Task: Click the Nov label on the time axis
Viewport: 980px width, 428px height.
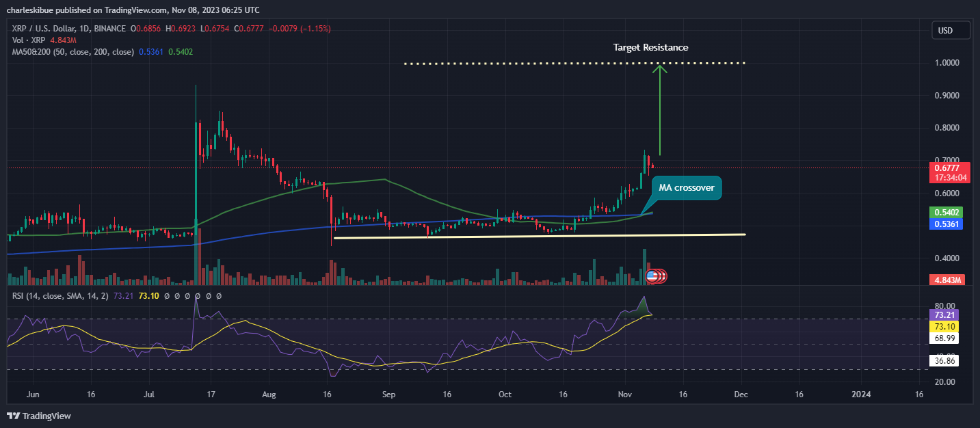Action: coord(626,394)
